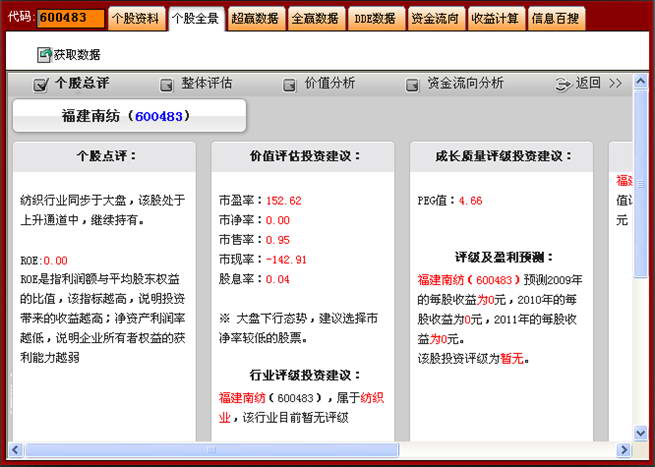The width and height of the screenshot is (655, 467).
Task: Click the 个股总评 checkmark icon
Action: pos(41,85)
